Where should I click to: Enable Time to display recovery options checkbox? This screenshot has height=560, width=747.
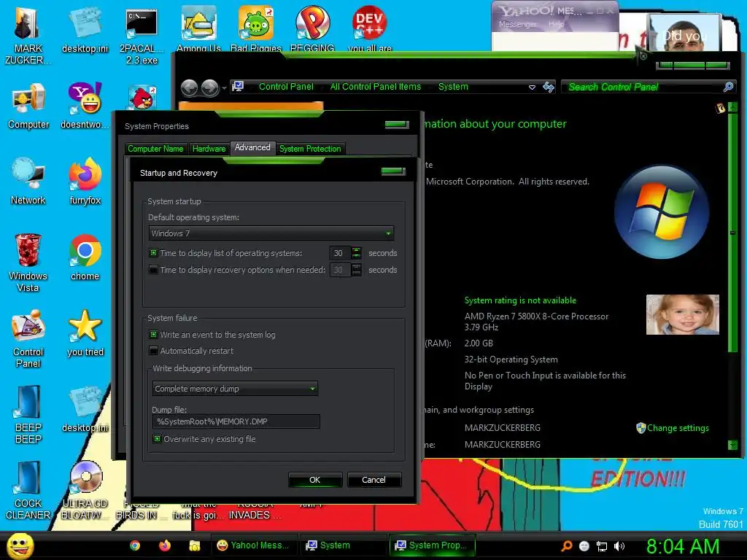coord(153,270)
